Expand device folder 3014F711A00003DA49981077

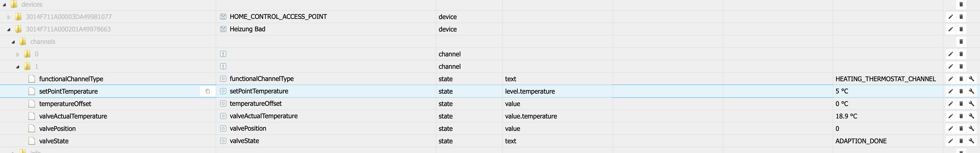pyautogui.click(x=9, y=17)
